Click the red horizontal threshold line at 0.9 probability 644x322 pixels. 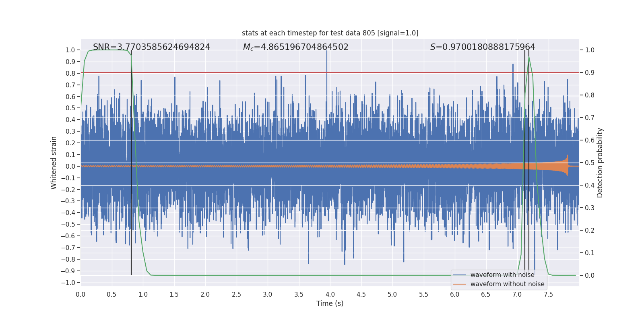point(330,72)
